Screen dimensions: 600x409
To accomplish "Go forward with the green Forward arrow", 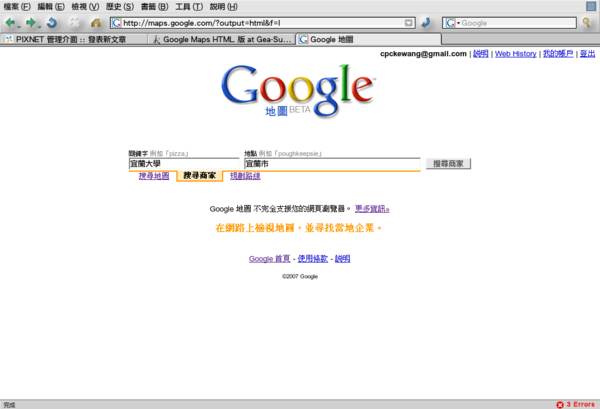I will coord(30,23).
